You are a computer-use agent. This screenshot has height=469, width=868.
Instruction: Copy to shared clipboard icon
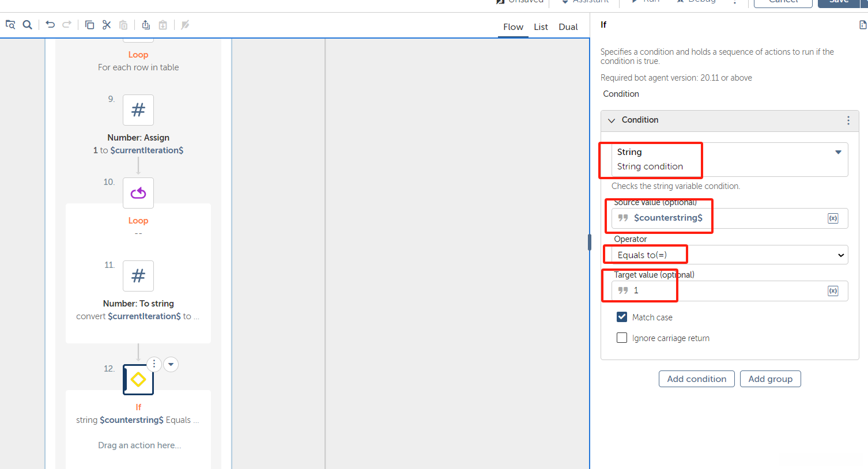pos(146,25)
